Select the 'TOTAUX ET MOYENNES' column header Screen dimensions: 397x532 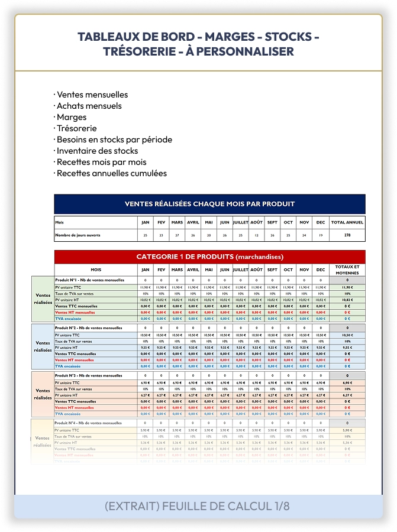tap(347, 270)
